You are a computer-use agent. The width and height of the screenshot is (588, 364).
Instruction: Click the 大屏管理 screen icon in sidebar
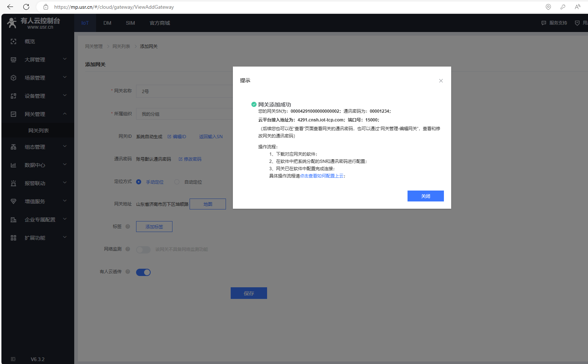pos(13,60)
